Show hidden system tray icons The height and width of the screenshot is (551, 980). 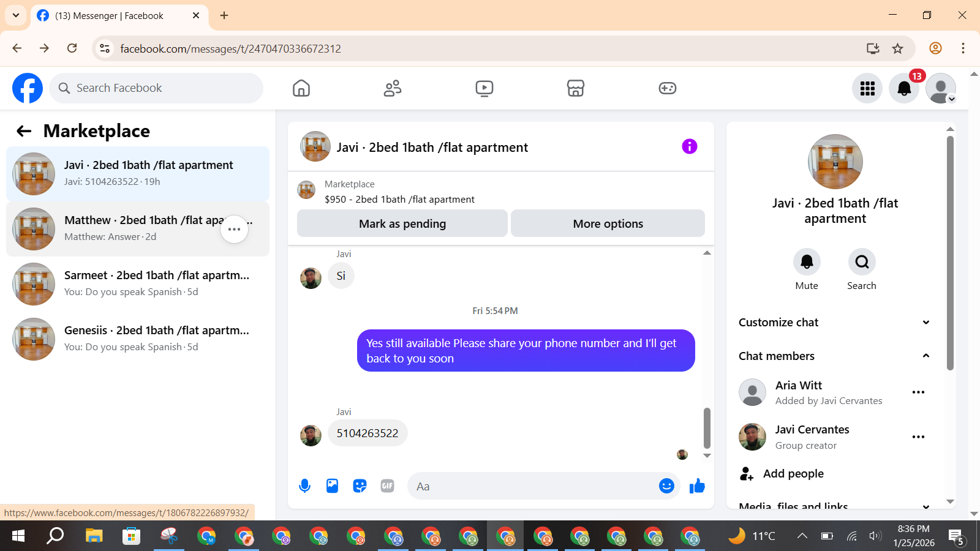pos(802,536)
